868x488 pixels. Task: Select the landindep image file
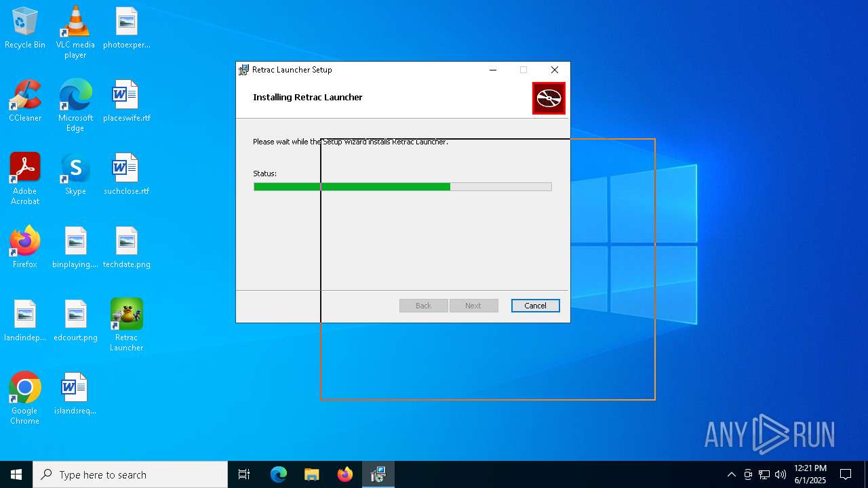tap(25, 321)
